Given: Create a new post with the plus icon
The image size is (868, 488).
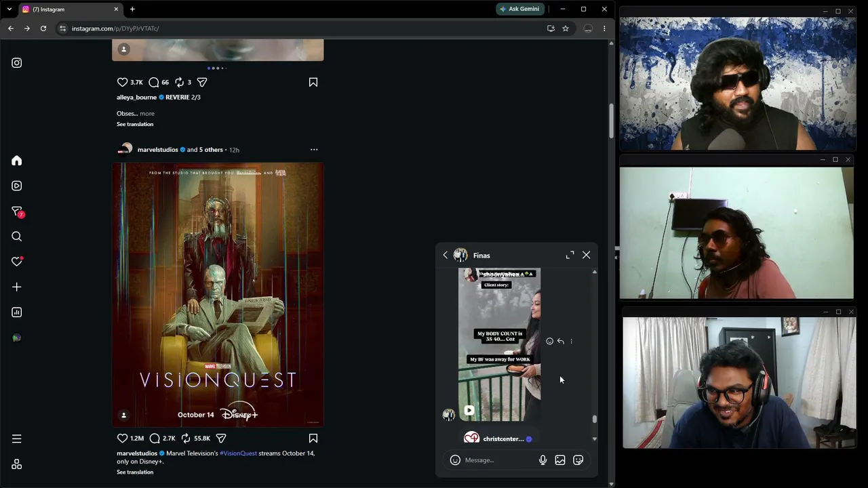Looking at the screenshot, I should (x=17, y=287).
